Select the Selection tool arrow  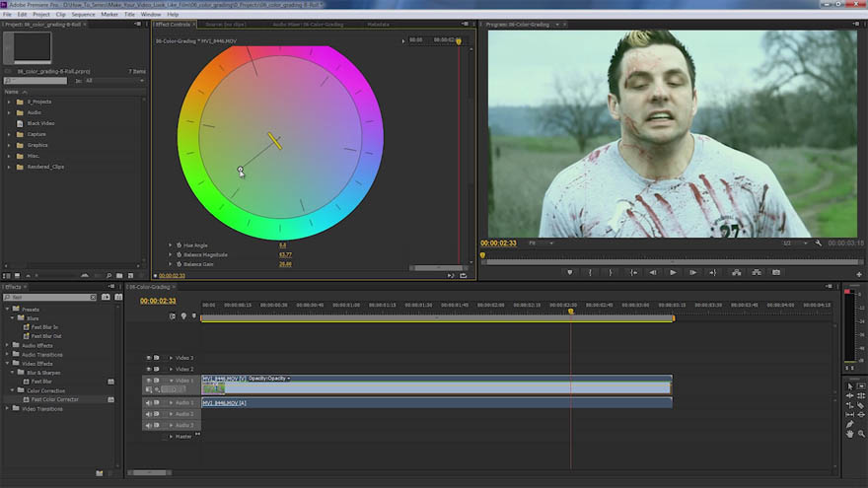(x=849, y=386)
